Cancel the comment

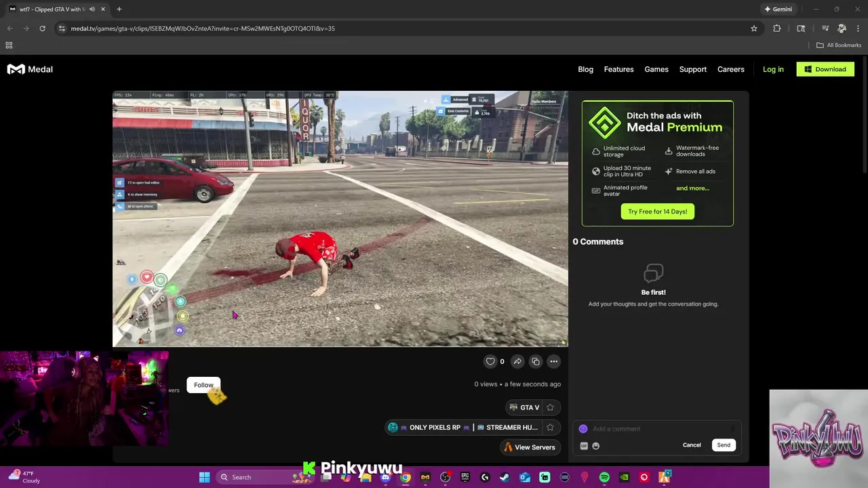pyautogui.click(x=692, y=445)
